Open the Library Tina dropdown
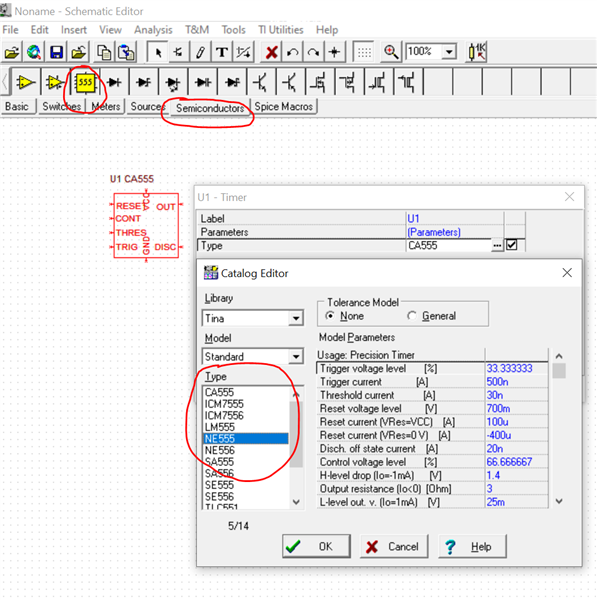Image resolution: width=597 pixels, height=600 pixels. pos(296,318)
